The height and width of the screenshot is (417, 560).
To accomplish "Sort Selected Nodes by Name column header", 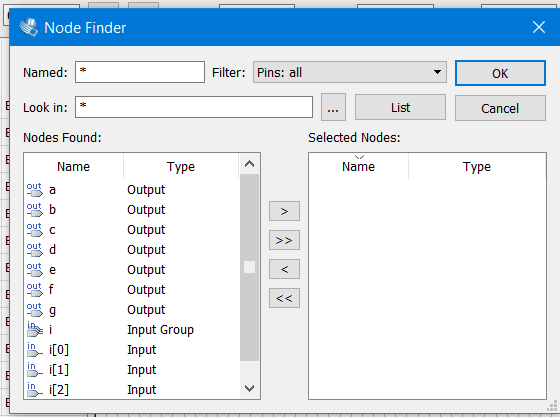I will [358, 167].
